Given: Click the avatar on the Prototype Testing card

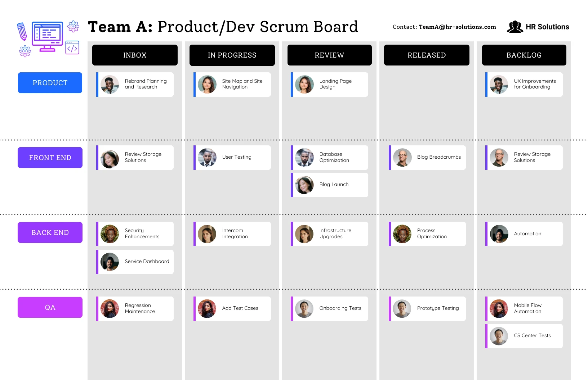Looking at the screenshot, I should (402, 308).
